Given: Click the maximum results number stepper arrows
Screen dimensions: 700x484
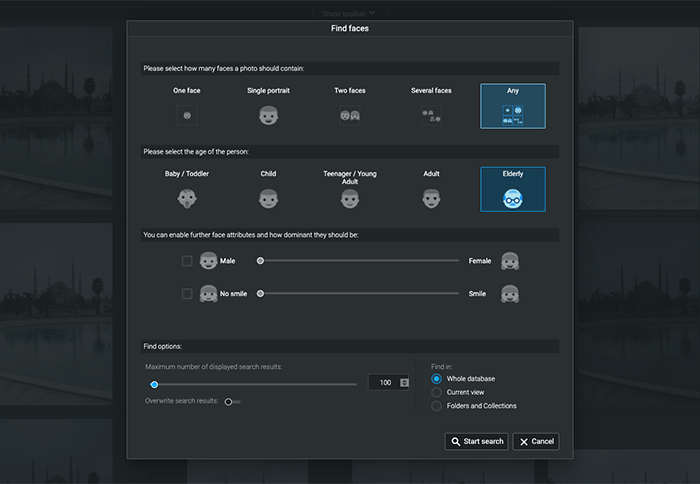Looking at the screenshot, I should pos(404,382).
